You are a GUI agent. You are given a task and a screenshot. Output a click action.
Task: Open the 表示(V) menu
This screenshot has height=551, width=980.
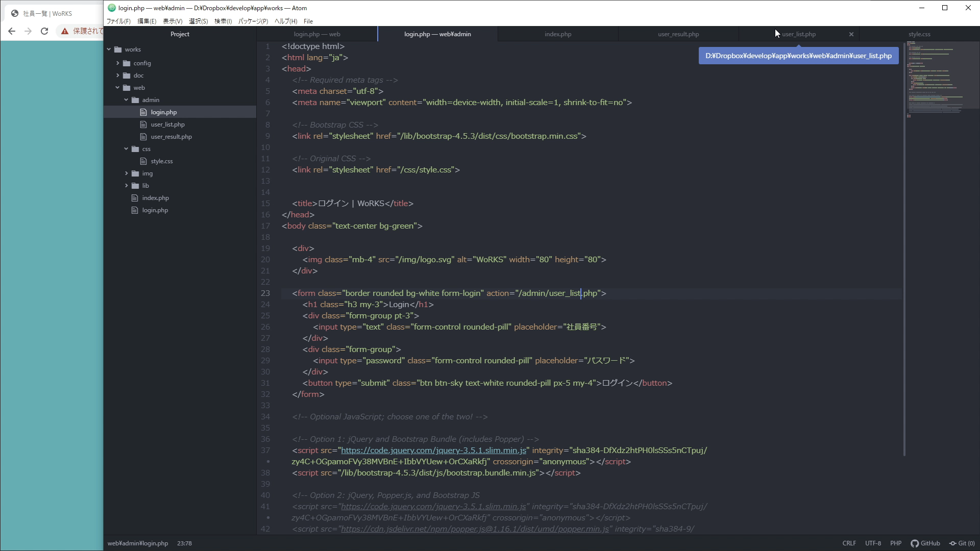tap(173, 21)
